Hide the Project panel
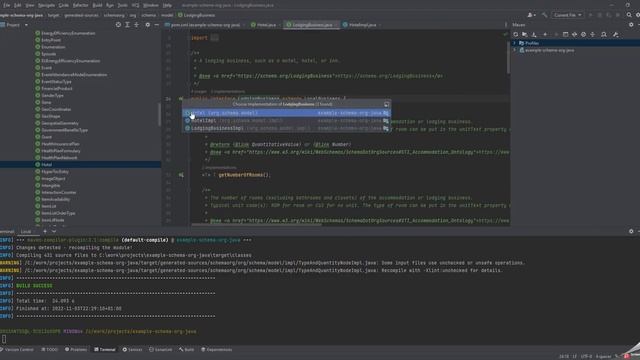Image resolution: width=640 pixels, height=360 pixels. [x=156, y=25]
